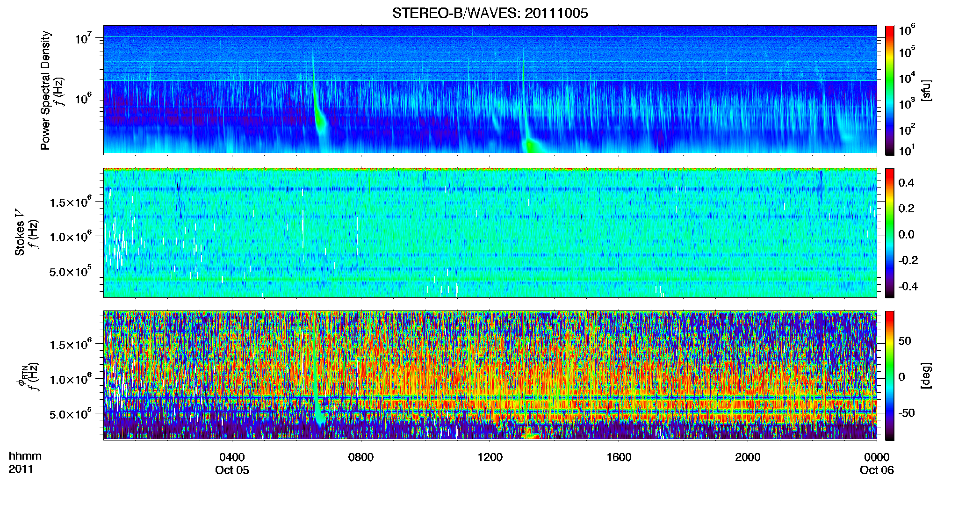Click the degrees color bar of bottom panel

[x=890, y=375]
